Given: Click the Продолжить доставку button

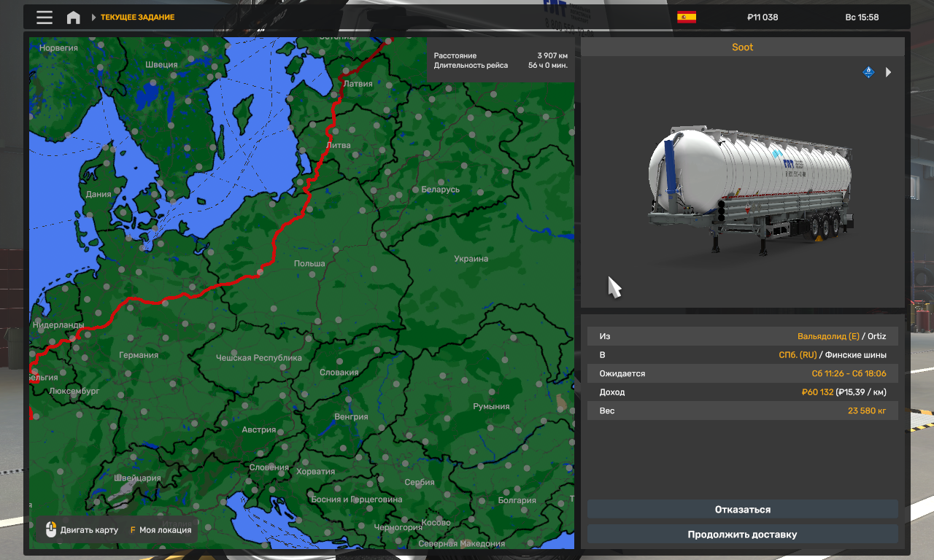Looking at the screenshot, I should coord(743,534).
